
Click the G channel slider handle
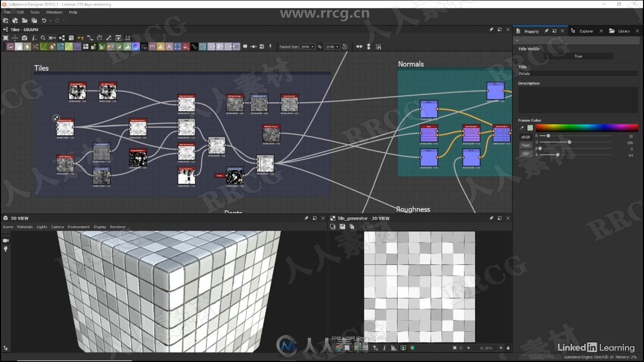[x=569, y=142]
